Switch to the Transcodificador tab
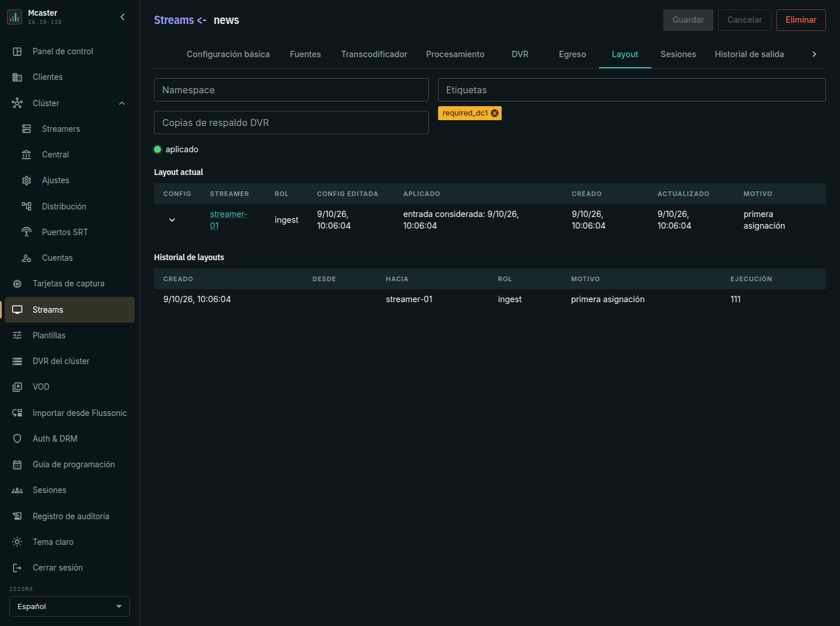This screenshot has height=626, width=840. click(x=374, y=54)
